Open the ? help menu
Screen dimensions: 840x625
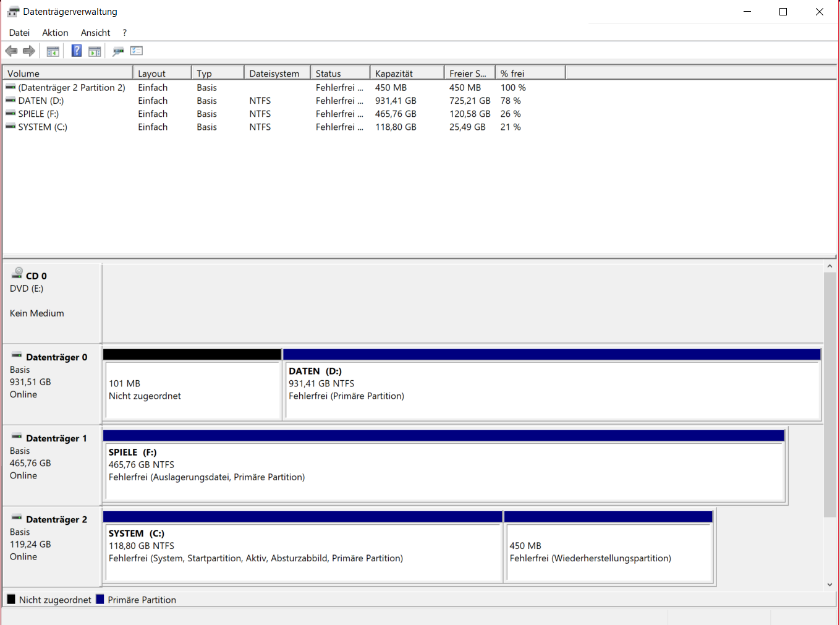click(124, 33)
